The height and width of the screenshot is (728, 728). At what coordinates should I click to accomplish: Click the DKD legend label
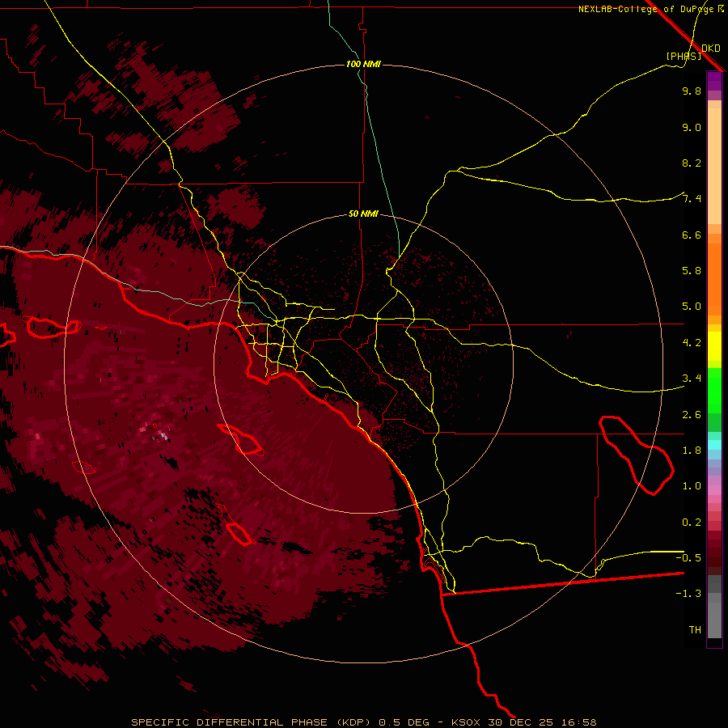[x=710, y=48]
